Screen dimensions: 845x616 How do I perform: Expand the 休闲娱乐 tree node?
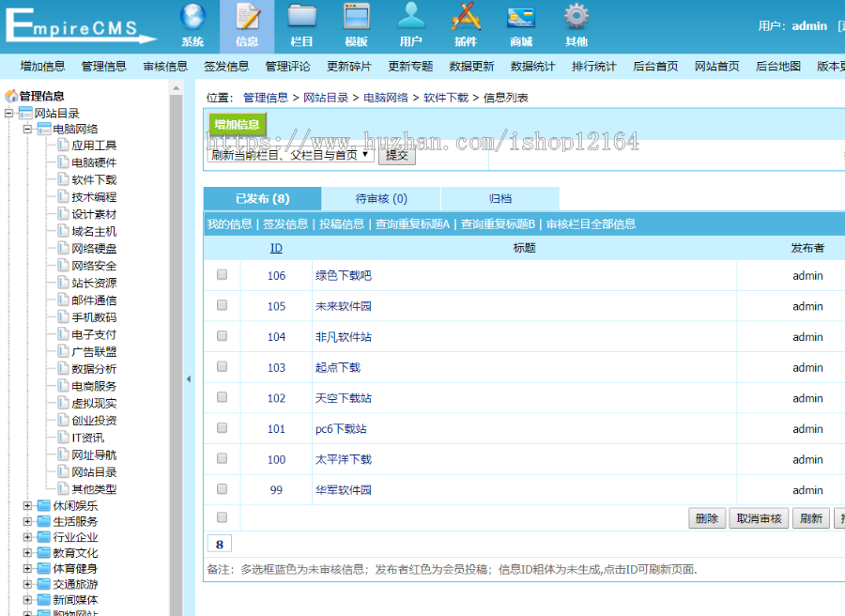coord(27,505)
